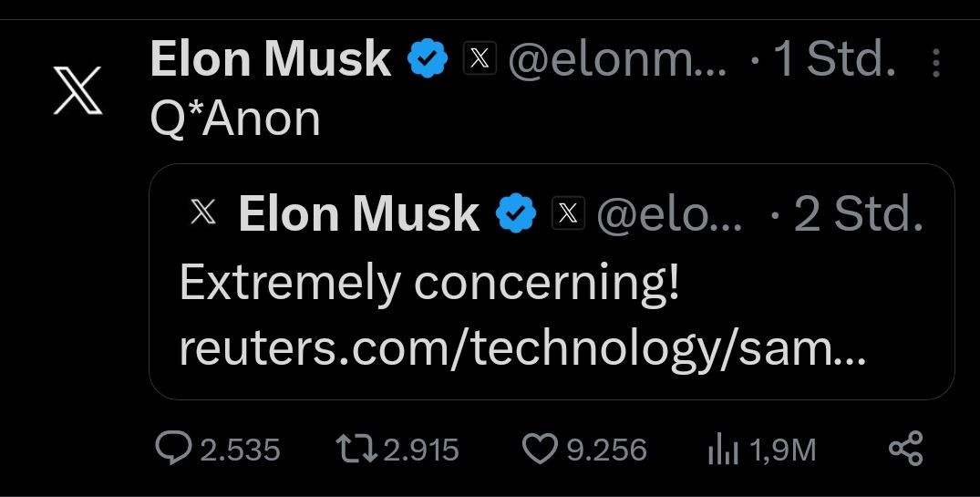Click the blue verified badge on main tweet

428,60
